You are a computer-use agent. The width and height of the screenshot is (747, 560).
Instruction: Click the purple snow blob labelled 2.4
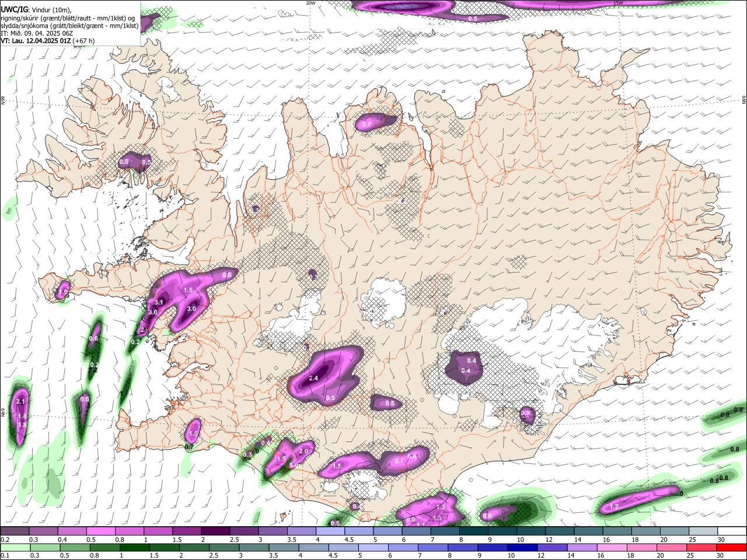(x=324, y=374)
